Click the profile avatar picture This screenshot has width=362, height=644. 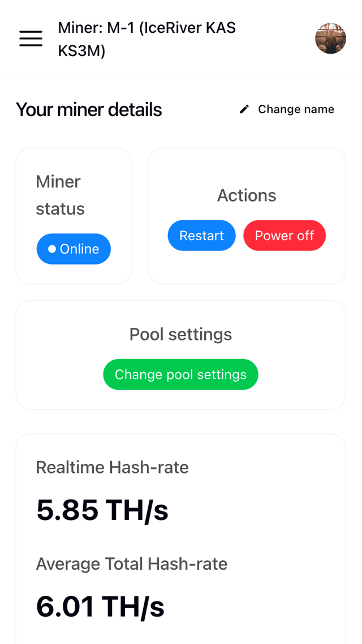tap(330, 39)
